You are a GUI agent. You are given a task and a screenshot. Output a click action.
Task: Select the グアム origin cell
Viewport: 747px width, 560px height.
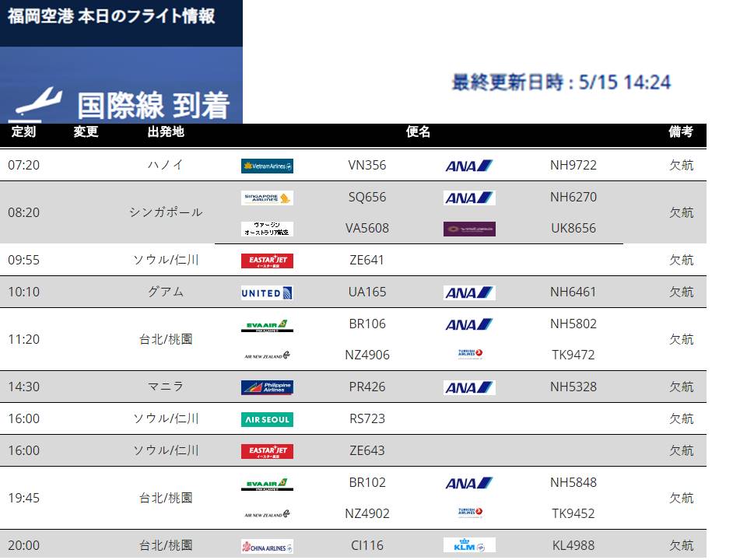pos(166,292)
